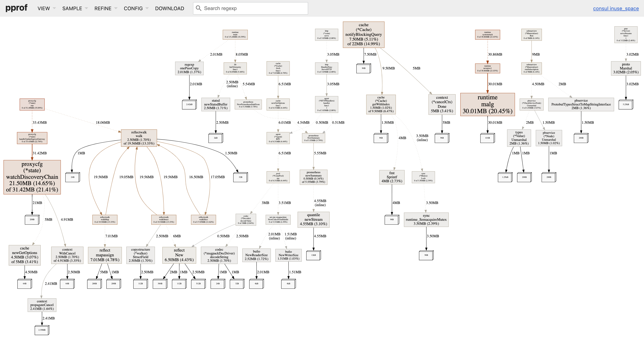The image size is (644, 362).
Task: Select the runtime malg node
Action: [487, 105]
